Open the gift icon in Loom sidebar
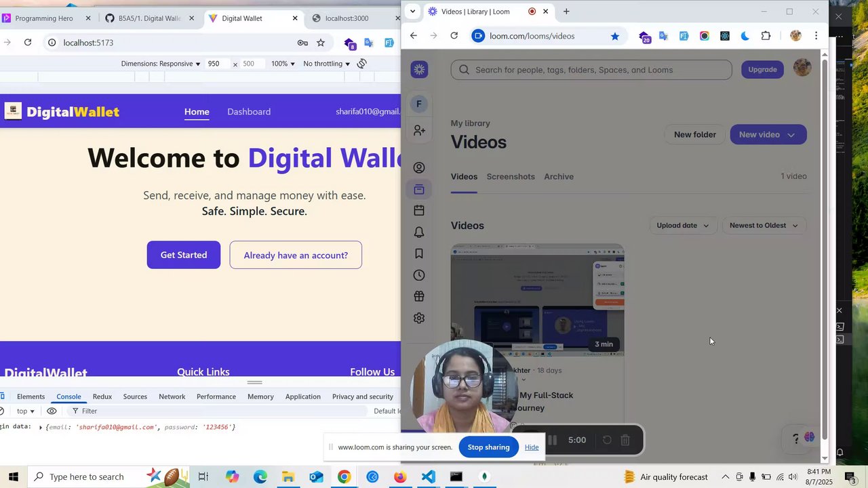Image resolution: width=868 pixels, height=488 pixels. [x=419, y=296]
